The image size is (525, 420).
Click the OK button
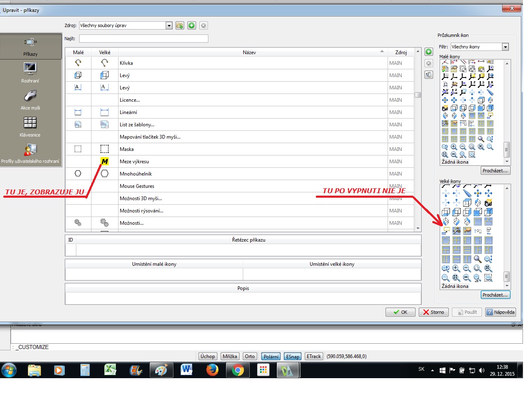[400, 312]
